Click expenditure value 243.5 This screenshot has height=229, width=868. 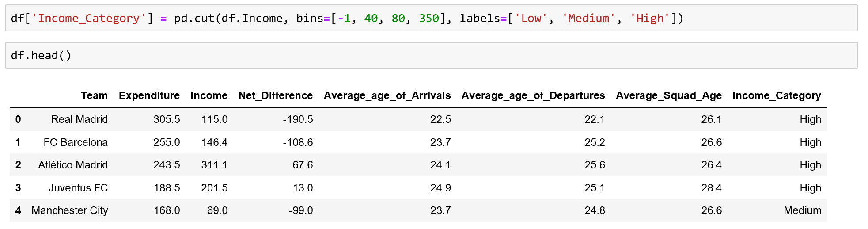pos(167,165)
